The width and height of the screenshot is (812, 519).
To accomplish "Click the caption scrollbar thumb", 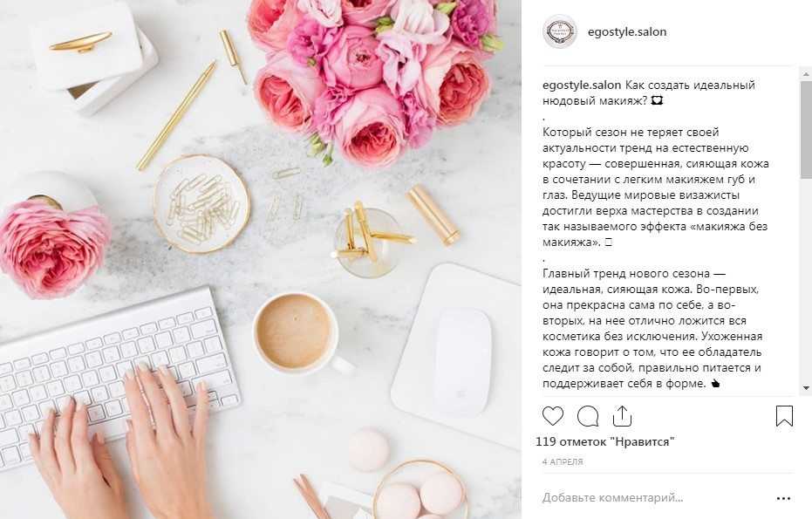I will click(806, 129).
